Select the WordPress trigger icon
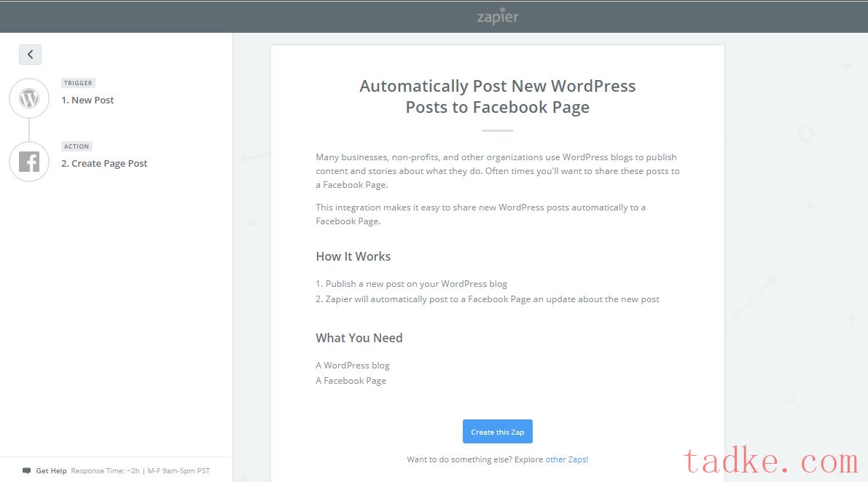This screenshot has width=868, height=482. pyautogui.click(x=29, y=98)
